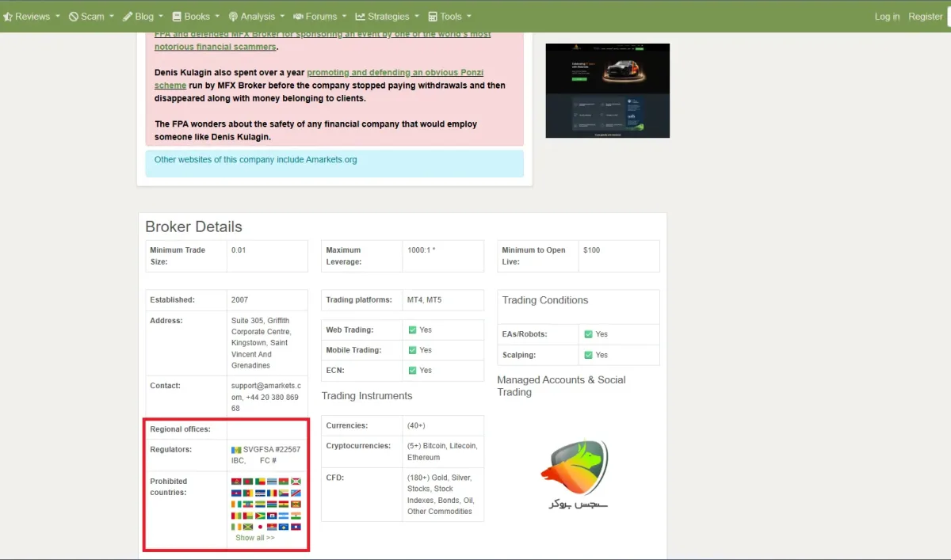Click the Books icon in navbar
The width and height of the screenshot is (951, 560).
click(x=177, y=16)
